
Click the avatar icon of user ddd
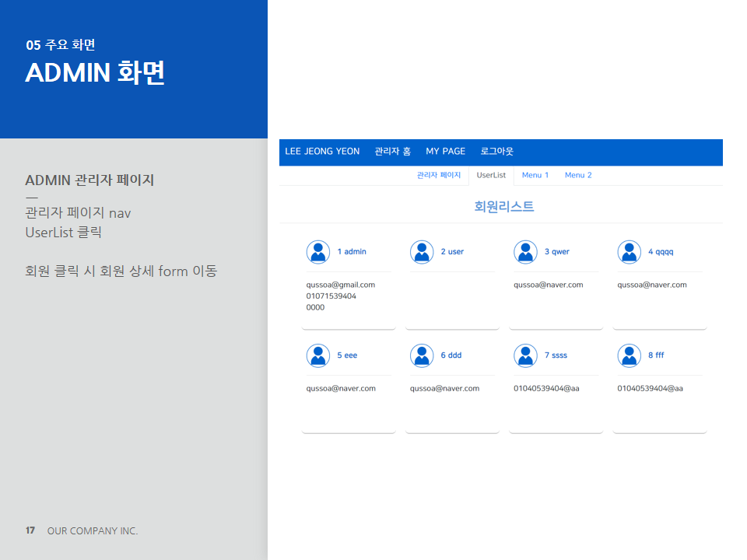422,355
